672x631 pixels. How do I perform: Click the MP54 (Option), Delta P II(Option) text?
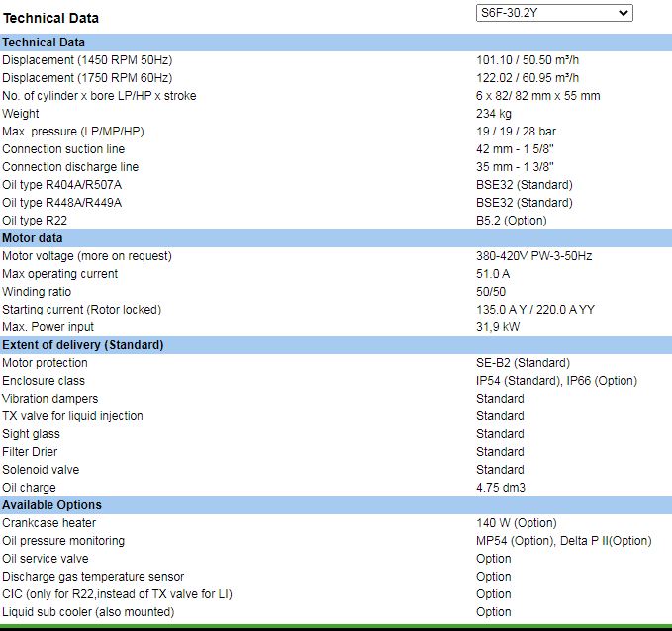coord(563,541)
